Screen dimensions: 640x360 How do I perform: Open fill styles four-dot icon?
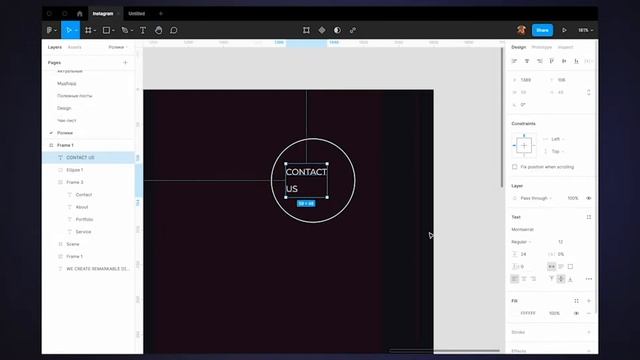576,301
